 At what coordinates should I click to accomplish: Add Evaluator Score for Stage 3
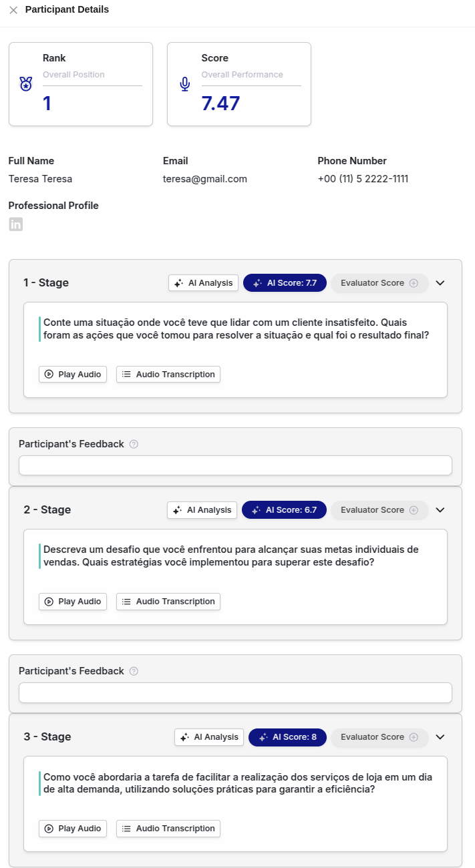pyautogui.click(x=379, y=737)
